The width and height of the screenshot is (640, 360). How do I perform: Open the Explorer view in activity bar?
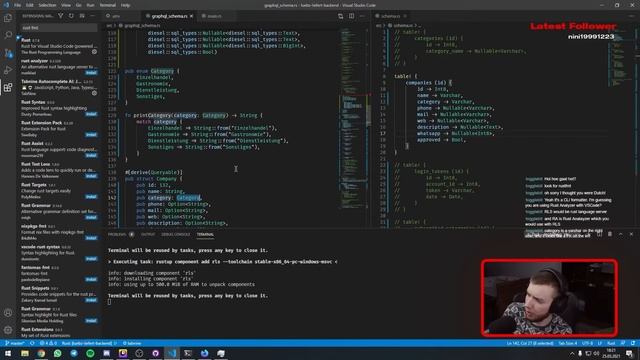(8, 18)
